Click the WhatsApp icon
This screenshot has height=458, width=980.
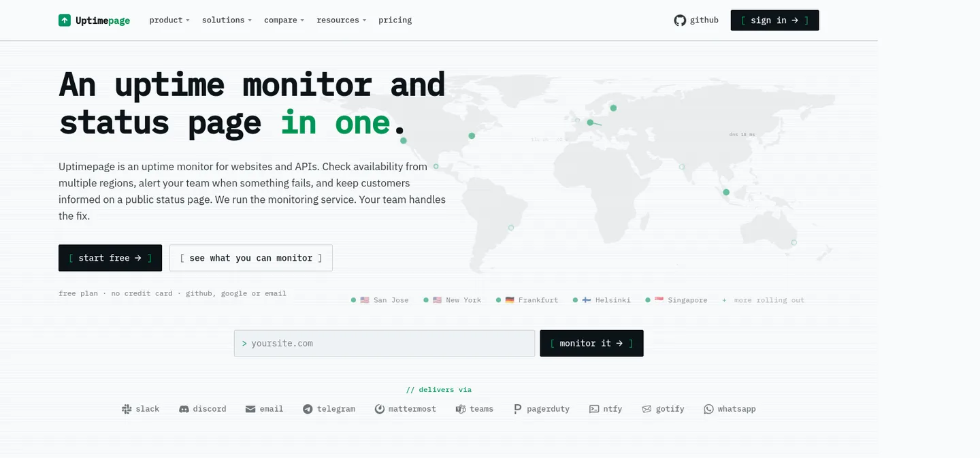point(708,409)
